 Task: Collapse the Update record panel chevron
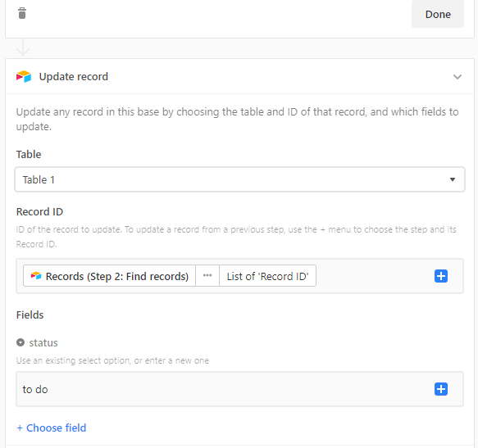click(457, 77)
